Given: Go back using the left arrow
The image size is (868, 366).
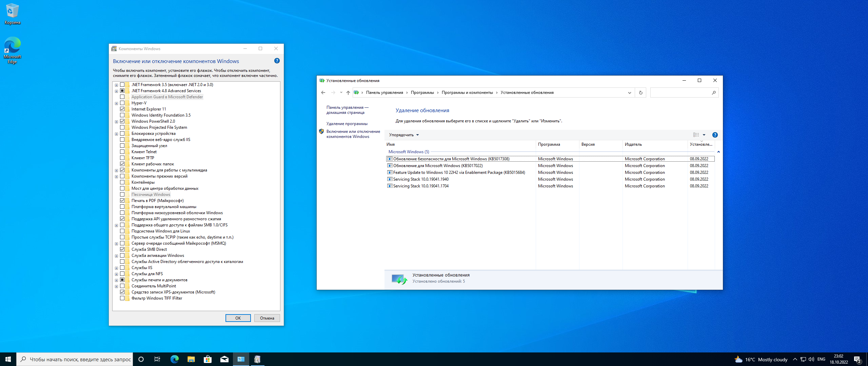Looking at the screenshot, I should tap(323, 93).
